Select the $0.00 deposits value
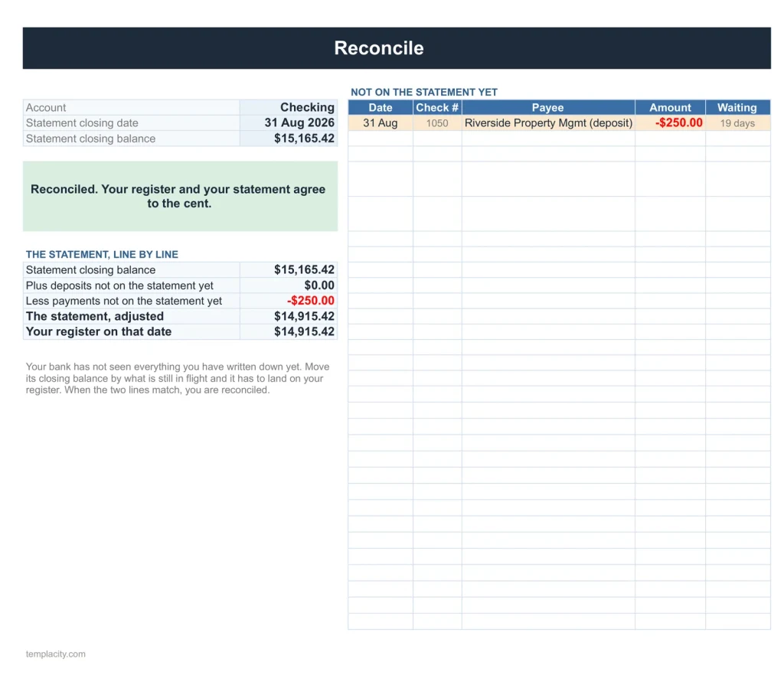 (289, 285)
